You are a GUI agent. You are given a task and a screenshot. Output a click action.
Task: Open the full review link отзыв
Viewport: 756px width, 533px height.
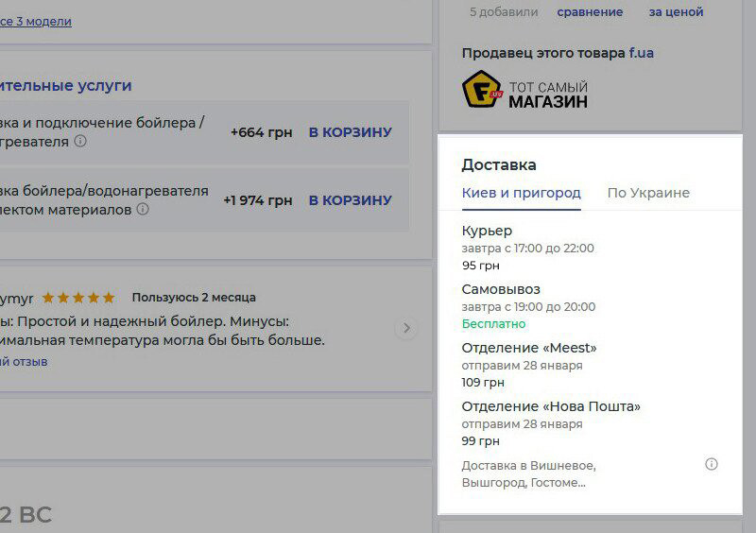(24, 361)
